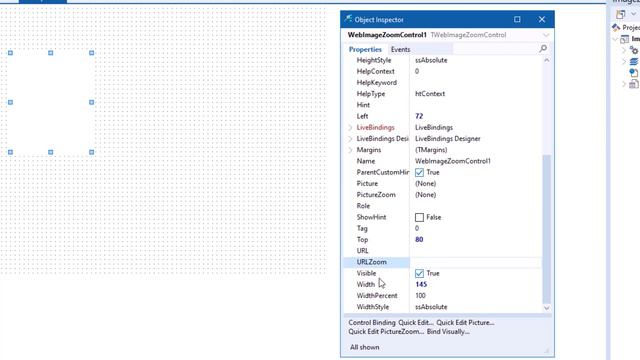Image resolution: width=640 pixels, height=360 pixels.
Task: Switch to the Events tab
Action: point(400,49)
